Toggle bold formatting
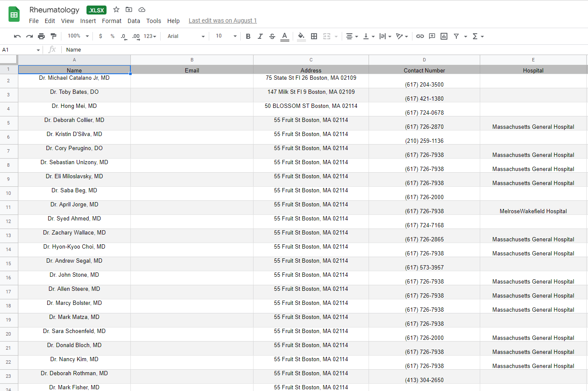Viewport: 588px width, 391px height. click(248, 36)
